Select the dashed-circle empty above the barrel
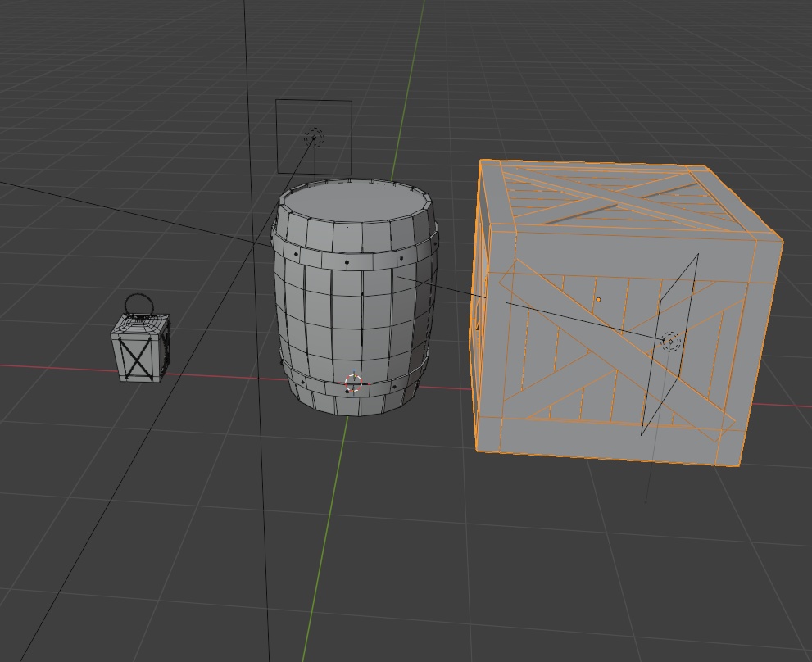This screenshot has height=662, width=812. 313,138
